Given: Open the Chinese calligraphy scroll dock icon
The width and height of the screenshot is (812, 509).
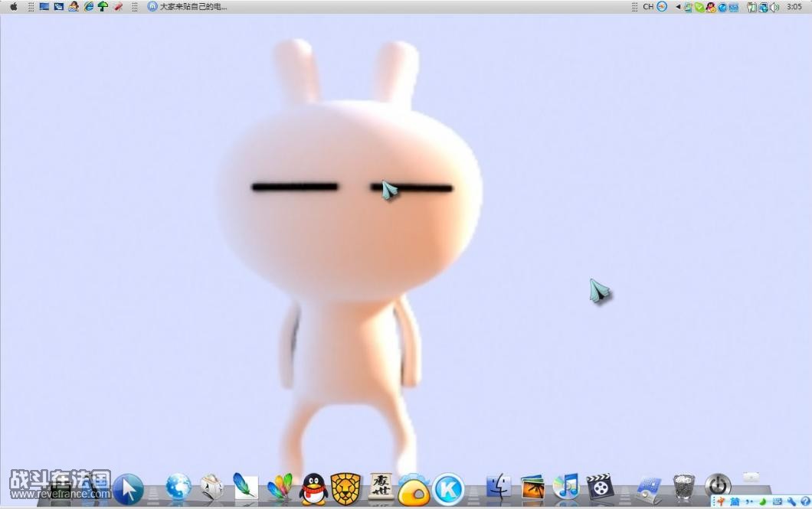Looking at the screenshot, I should click(x=380, y=486).
